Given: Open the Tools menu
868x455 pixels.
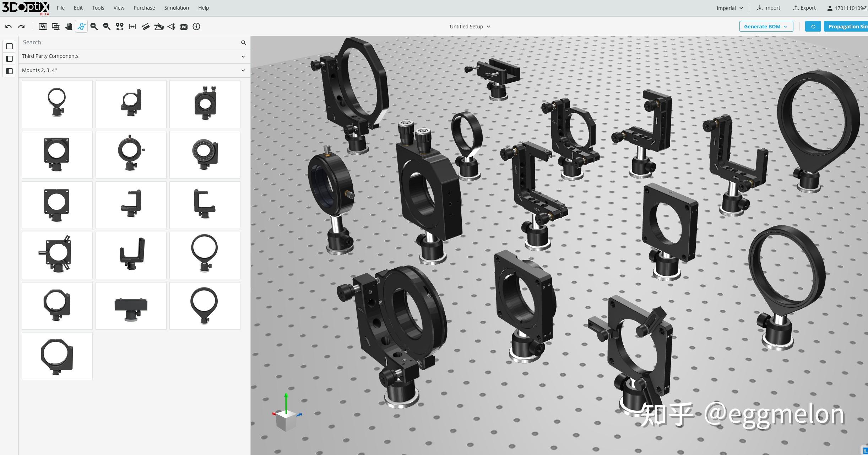Looking at the screenshot, I should [98, 8].
